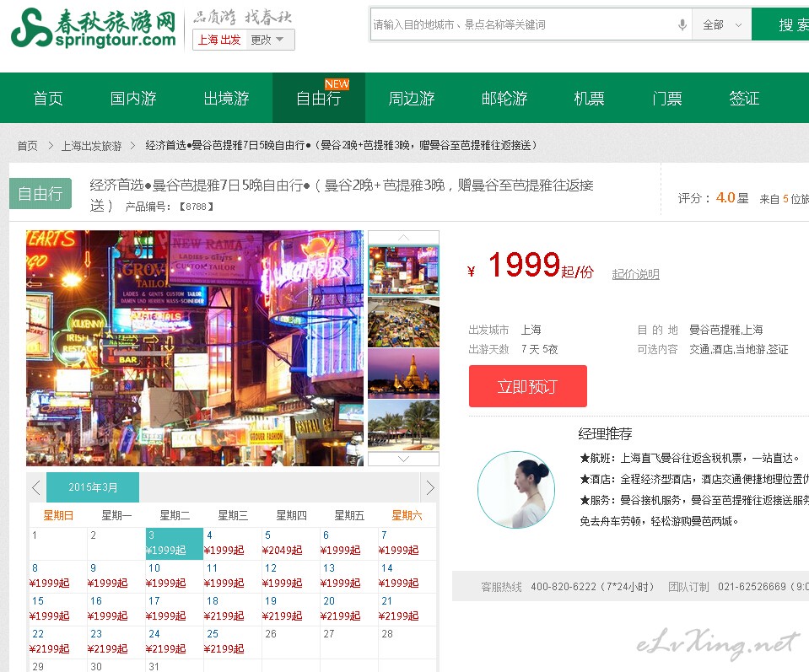Go to next month in calendar
This screenshot has width=809, height=672.
[429, 487]
